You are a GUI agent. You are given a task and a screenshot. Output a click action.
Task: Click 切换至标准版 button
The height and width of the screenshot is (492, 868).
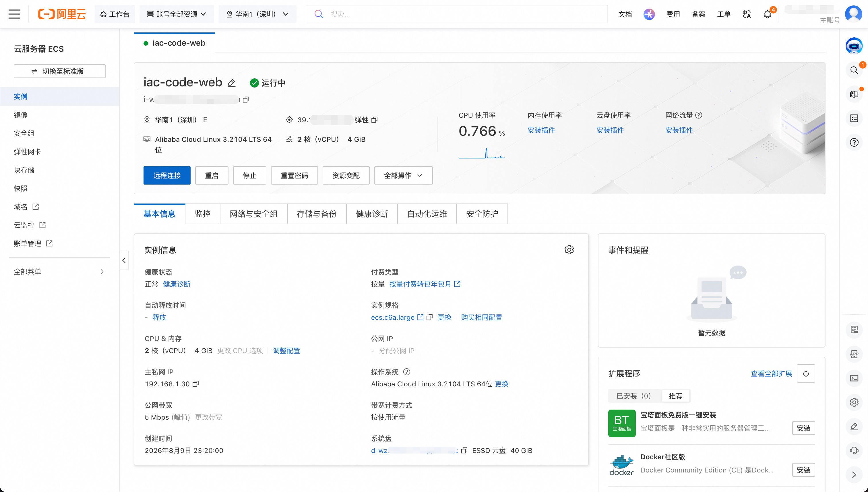coord(59,71)
